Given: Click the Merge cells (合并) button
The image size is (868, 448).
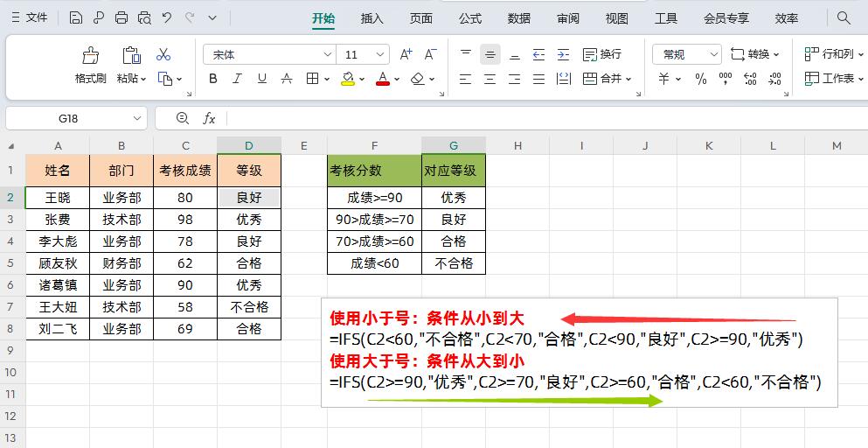Looking at the screenshot, I should [x=607, y=79].
